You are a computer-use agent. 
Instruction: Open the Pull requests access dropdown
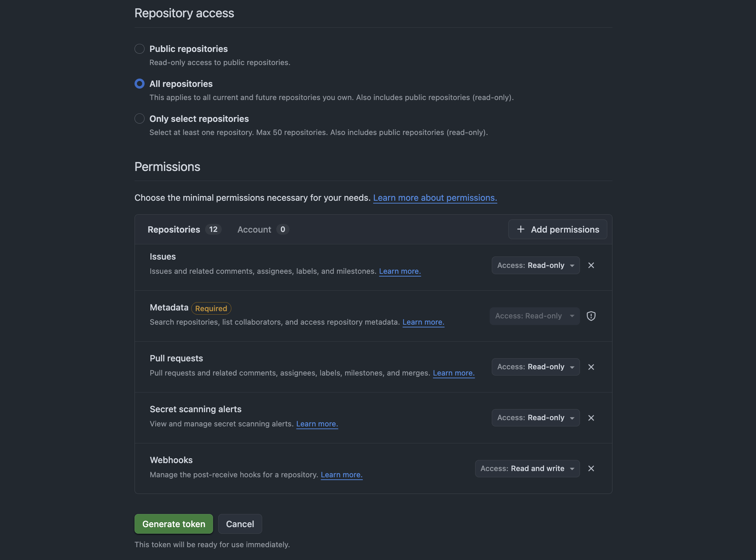tap(535, 367)
